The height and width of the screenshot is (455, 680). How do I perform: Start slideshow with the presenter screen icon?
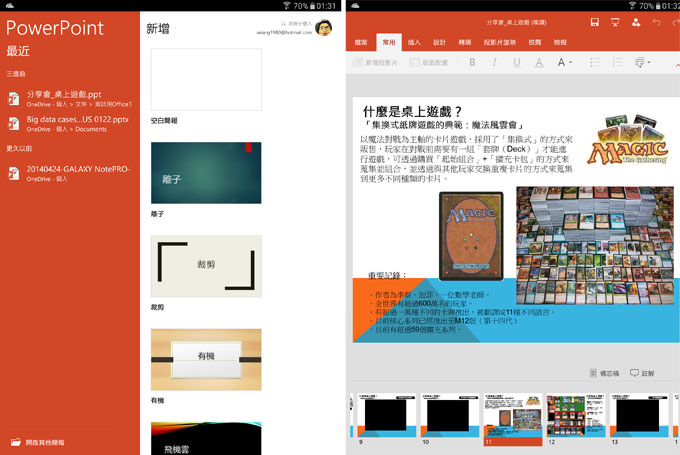(x=615, y=22)
